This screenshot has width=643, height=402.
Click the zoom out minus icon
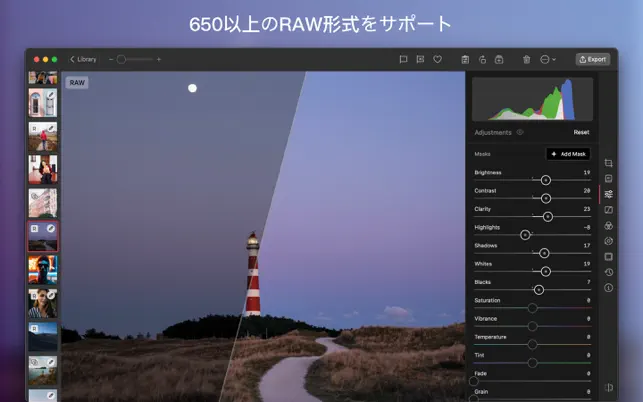pyautogui.click(x=111, y=59)
